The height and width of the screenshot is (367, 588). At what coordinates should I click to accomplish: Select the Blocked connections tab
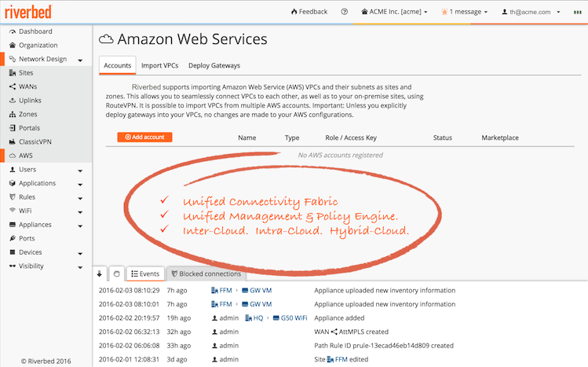206,274
